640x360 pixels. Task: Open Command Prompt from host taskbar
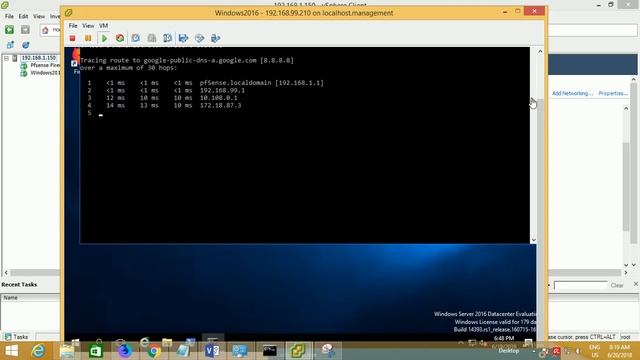[x=269, y=351]
